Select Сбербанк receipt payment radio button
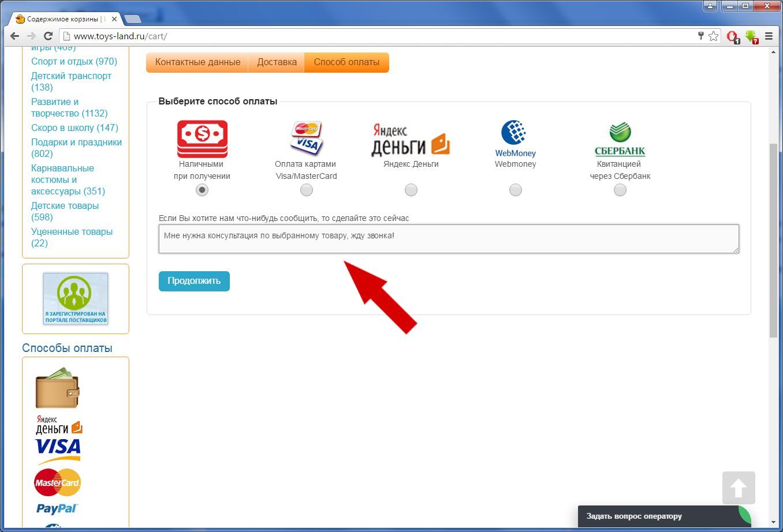783x532 pixels. point(620,190)
